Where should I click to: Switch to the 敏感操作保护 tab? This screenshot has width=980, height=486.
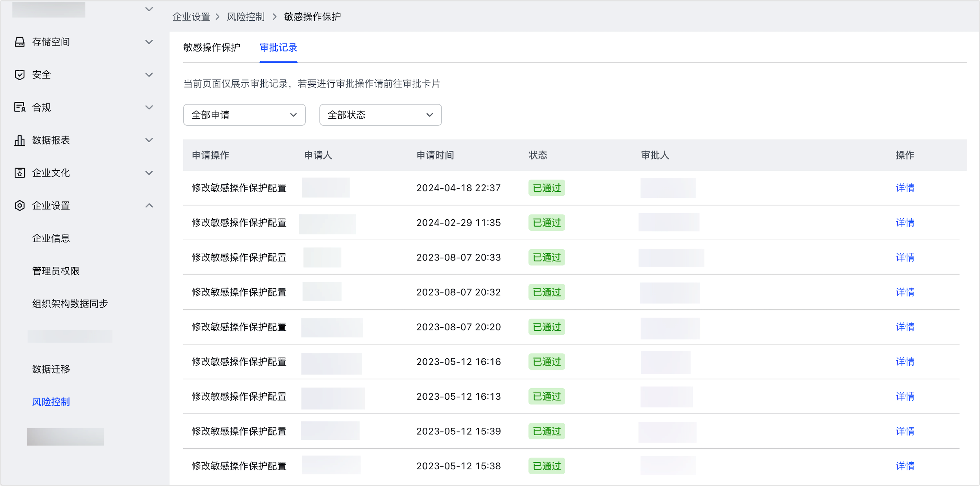(x=212, y=48)
